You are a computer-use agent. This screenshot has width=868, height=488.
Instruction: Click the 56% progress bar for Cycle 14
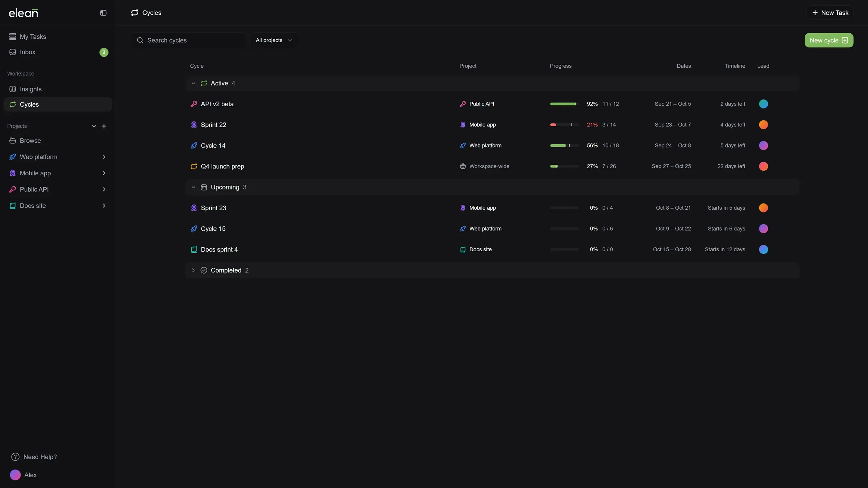564,146
